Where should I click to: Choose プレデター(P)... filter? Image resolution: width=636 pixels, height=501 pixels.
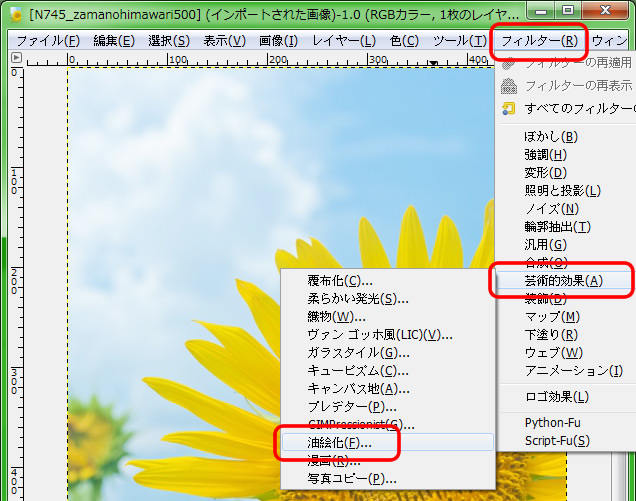(388, 407)
